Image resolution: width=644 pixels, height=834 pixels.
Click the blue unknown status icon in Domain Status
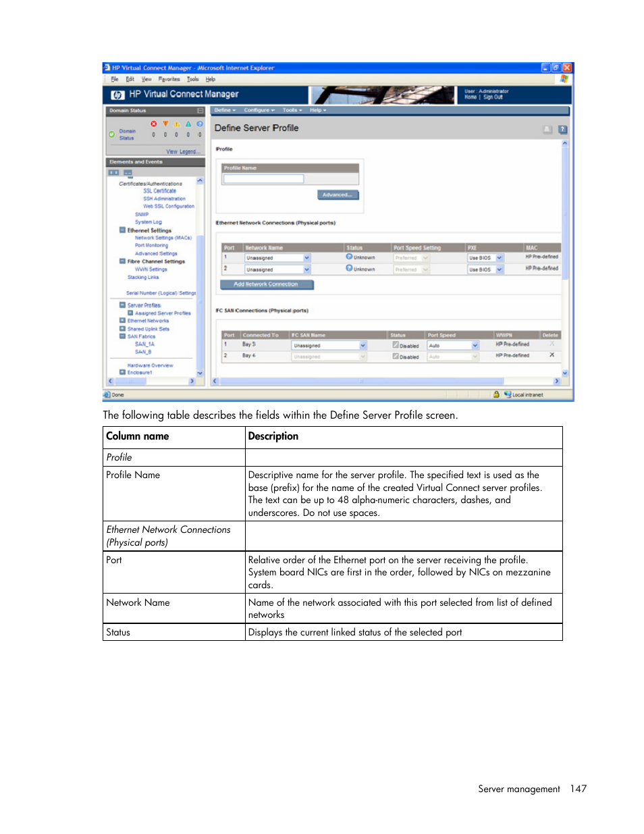[x=200, y=124]
